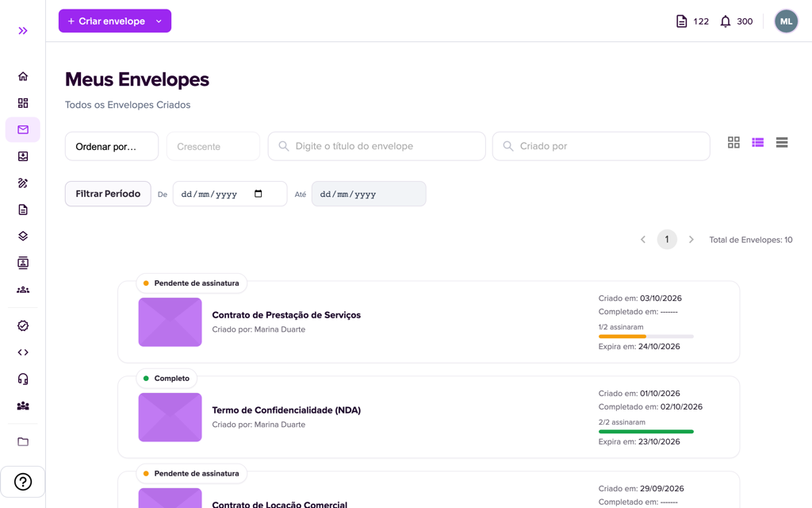Focus envelope title search field
The height and width of the screenshot is (508, 812).
point(377,146)
